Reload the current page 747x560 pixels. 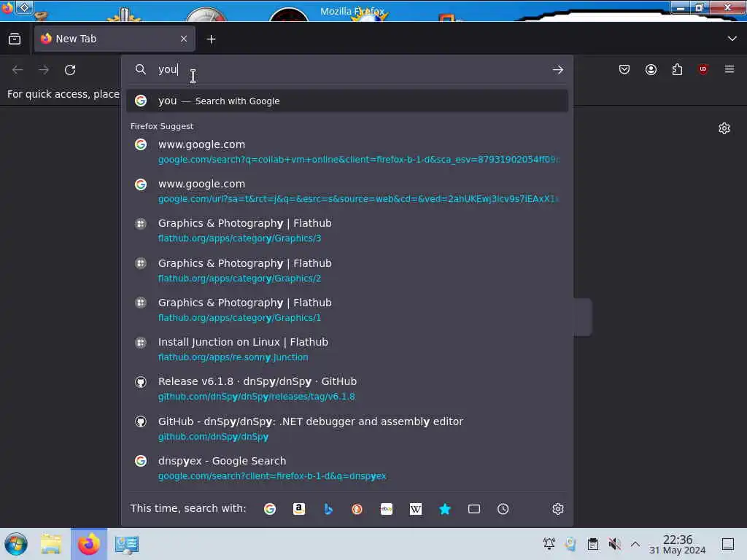pyautogui.click(x=70, y=70)
